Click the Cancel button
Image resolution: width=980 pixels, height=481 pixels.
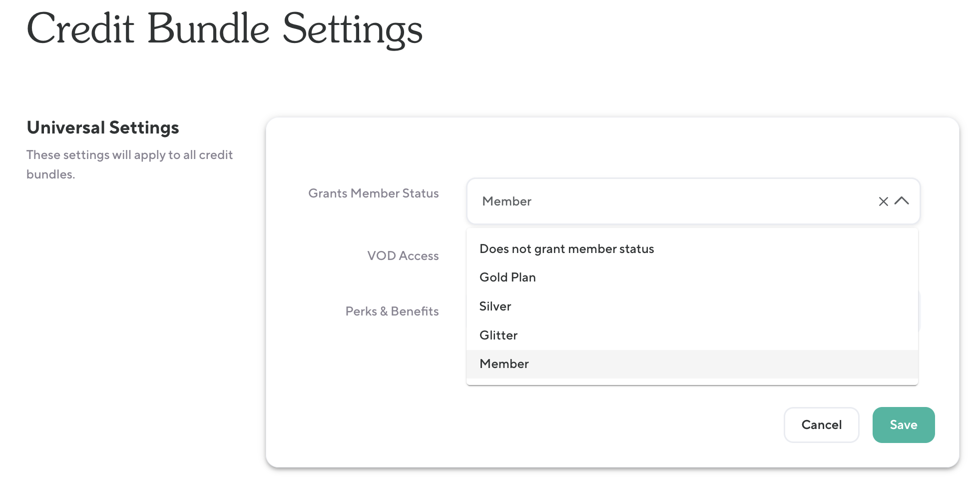pos(821,425)
